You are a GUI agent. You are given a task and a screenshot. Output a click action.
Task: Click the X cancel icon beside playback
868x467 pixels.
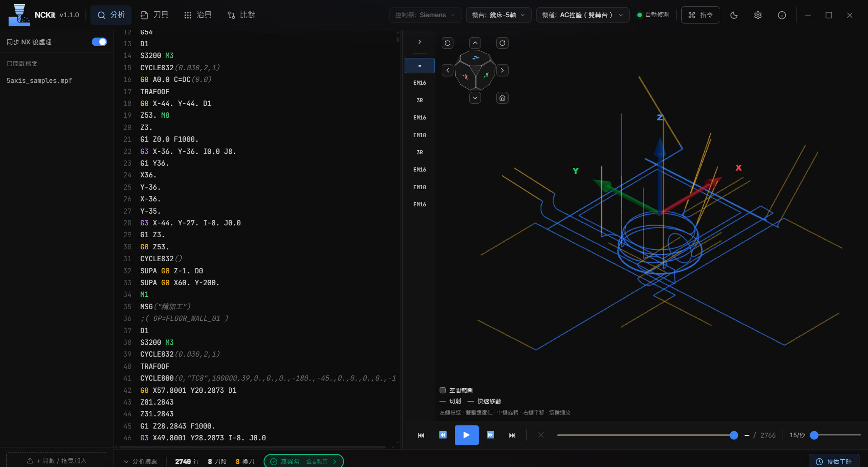pyautogui.click(x=541, y=435)
